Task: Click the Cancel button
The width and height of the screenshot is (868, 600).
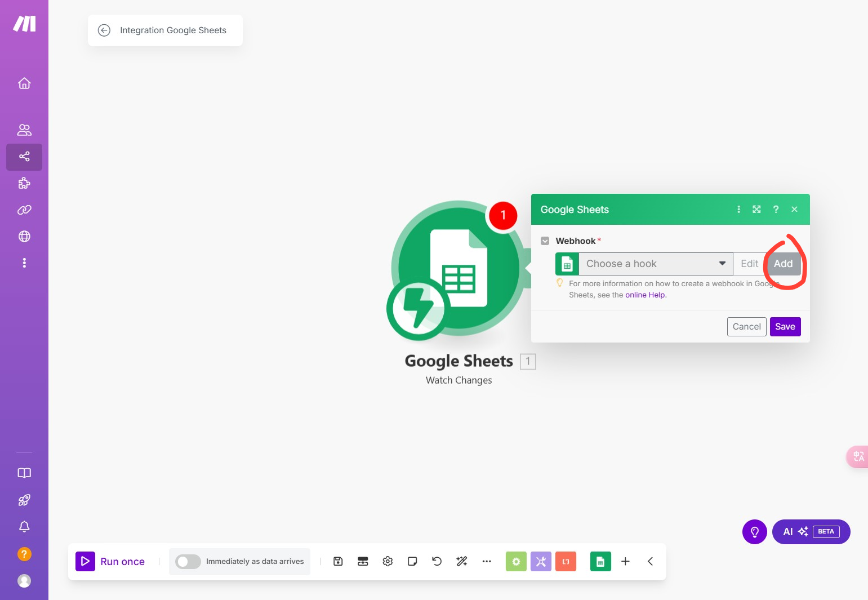Action: [x=746, y=327]
